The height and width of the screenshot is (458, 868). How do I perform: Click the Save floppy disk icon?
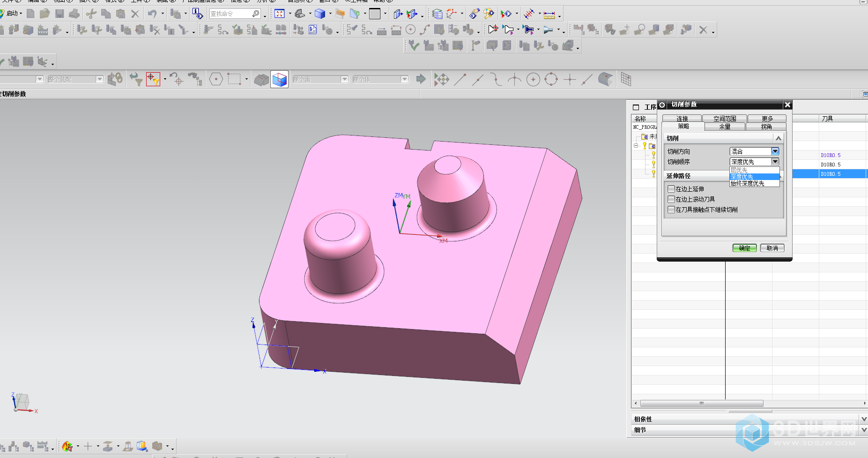pos(59,14)
